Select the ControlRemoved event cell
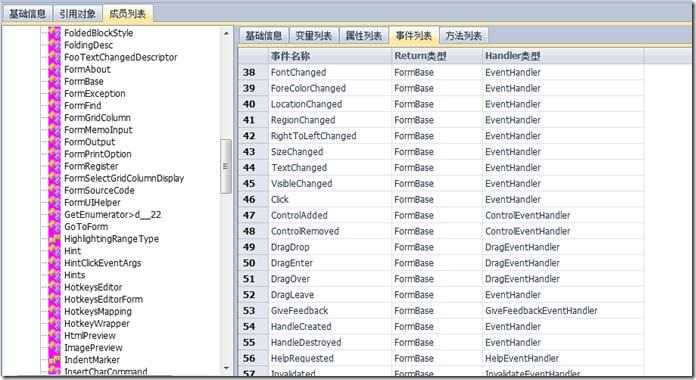 [330, 231]
